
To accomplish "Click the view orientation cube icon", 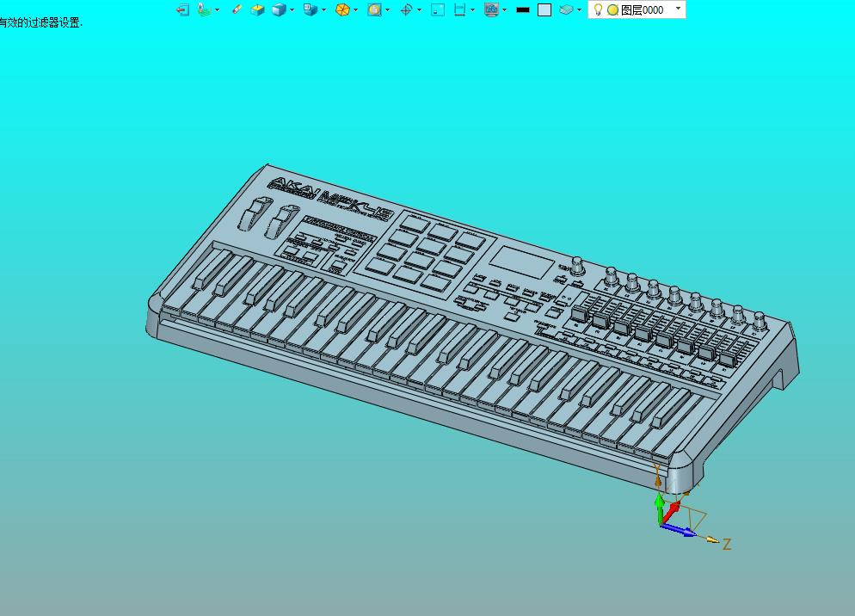I will [311, 9].
